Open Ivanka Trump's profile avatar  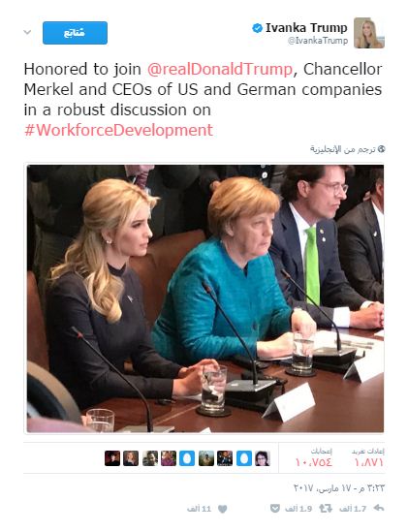[369, 33]
